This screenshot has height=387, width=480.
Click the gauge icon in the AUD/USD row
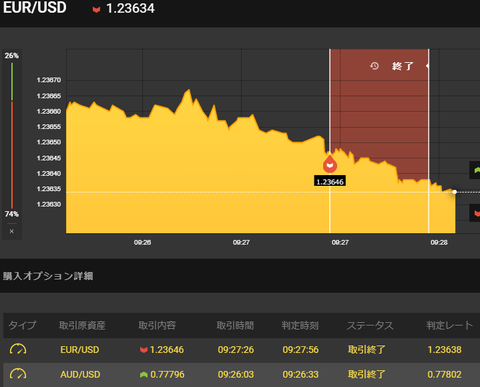18,374
